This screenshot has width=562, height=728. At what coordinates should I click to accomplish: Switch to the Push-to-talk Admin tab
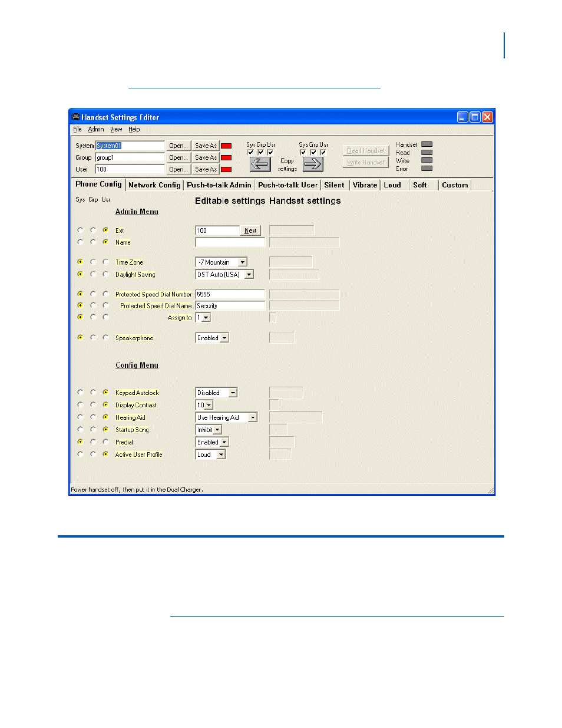[219, 185]
